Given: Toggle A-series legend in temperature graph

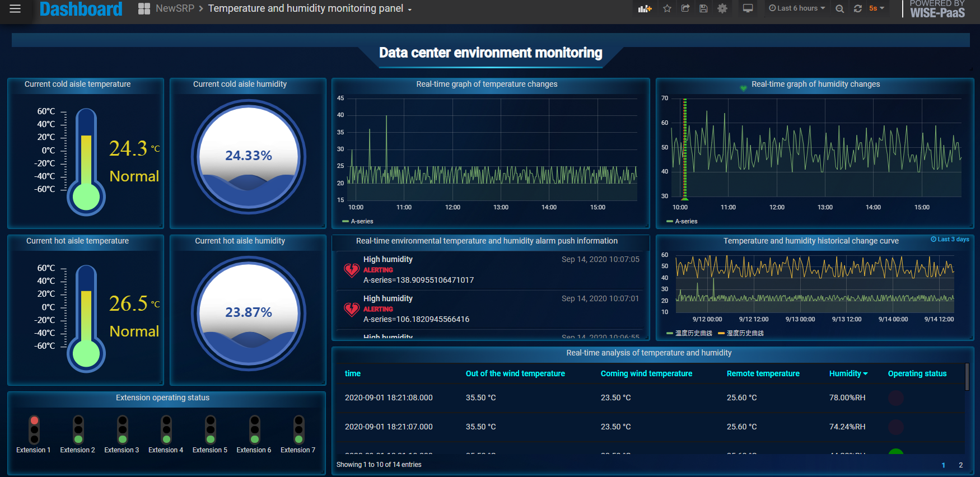Looking at the screenshot, I should [x=361, y=222].
